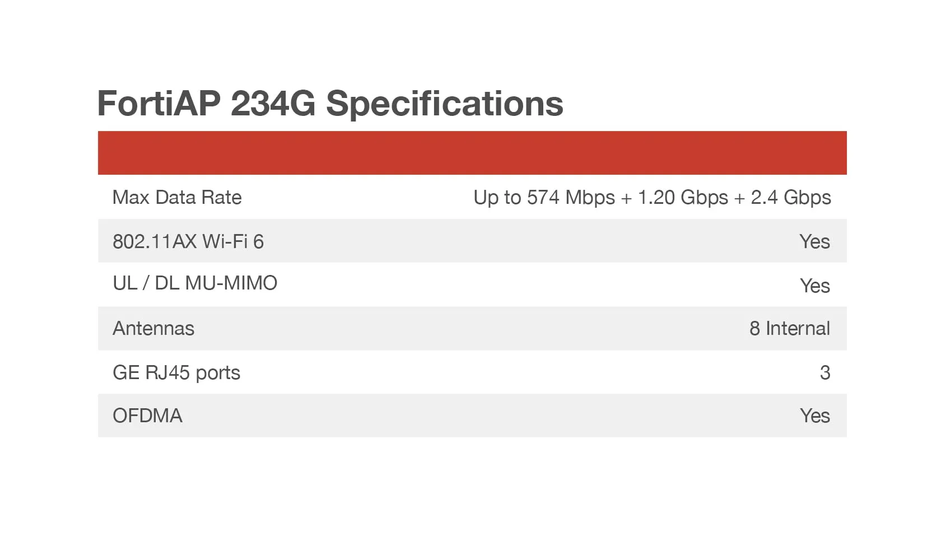The image size is (941, 560).
Task: Select the Yes value in the OFDMA row
Action: tap(814, 416)
